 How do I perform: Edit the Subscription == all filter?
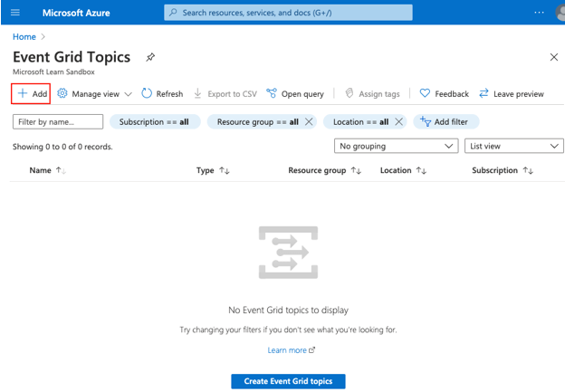(155, 122)
